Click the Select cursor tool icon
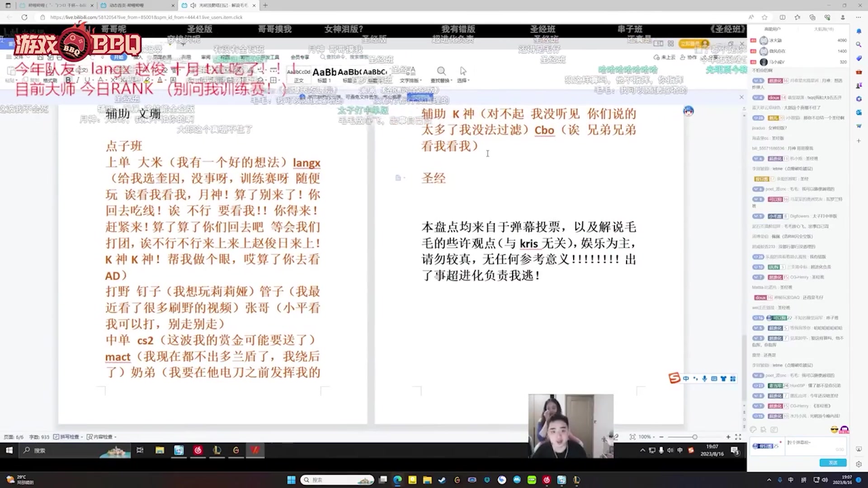Image resolution: width=868 pixels, height=488 pixels. pyautogui.click(x=463, y=71)
